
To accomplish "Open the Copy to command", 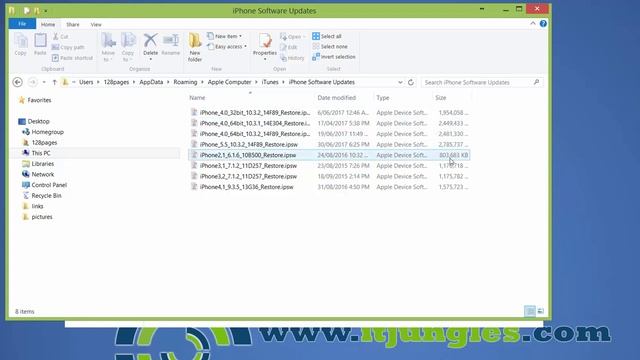I will point(128,47).
